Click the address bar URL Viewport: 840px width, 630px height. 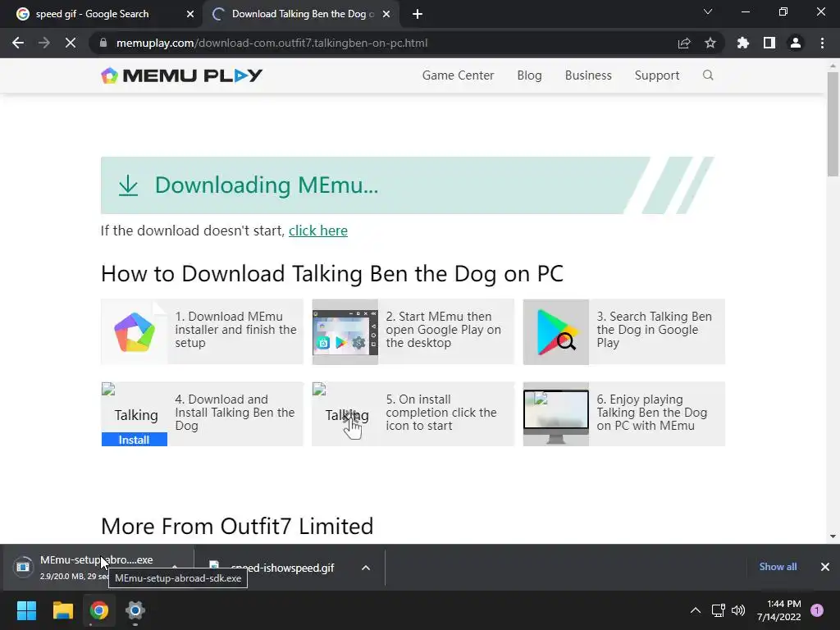pos(272,43)
